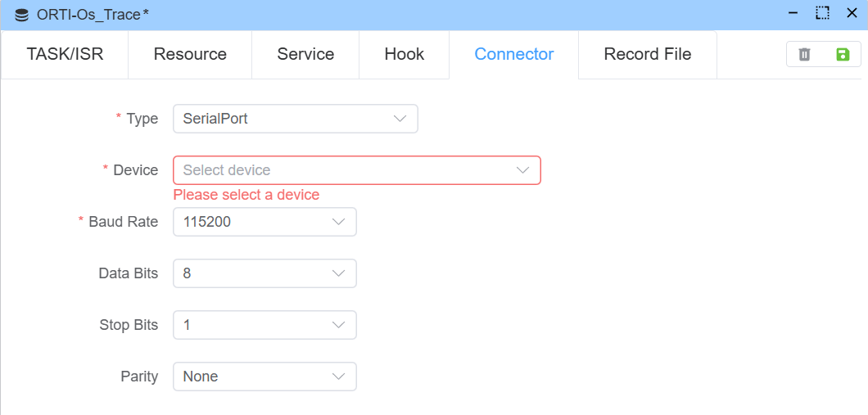Screen dimensions: 868x415
Task: Click the Device dropdown chevron arrow
Action: point(522,170)
